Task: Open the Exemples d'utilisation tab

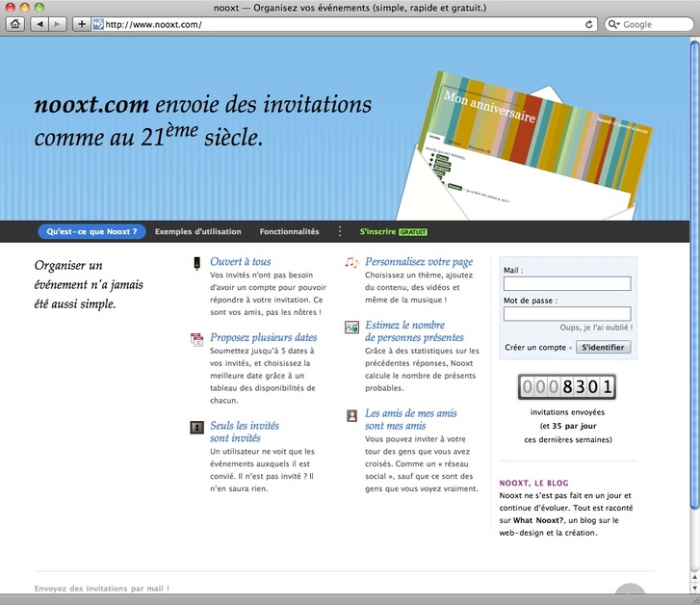Action: click(197, 231)
